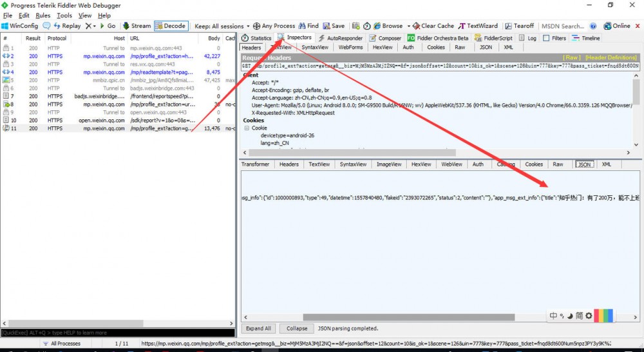The height and width of the screenshot is (352, 644).
Task: Toggle Stream mode
Action: click(137, 26)
